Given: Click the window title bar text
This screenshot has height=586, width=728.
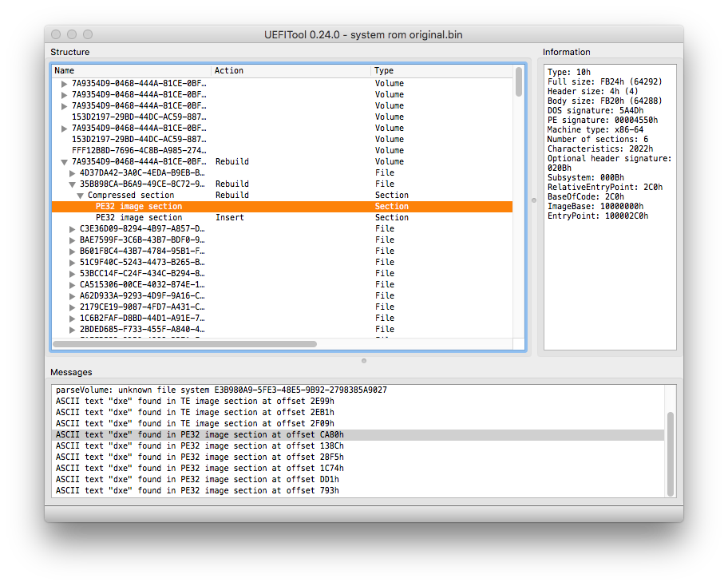Looking at the screenshot, I should [x=363, y=35].
